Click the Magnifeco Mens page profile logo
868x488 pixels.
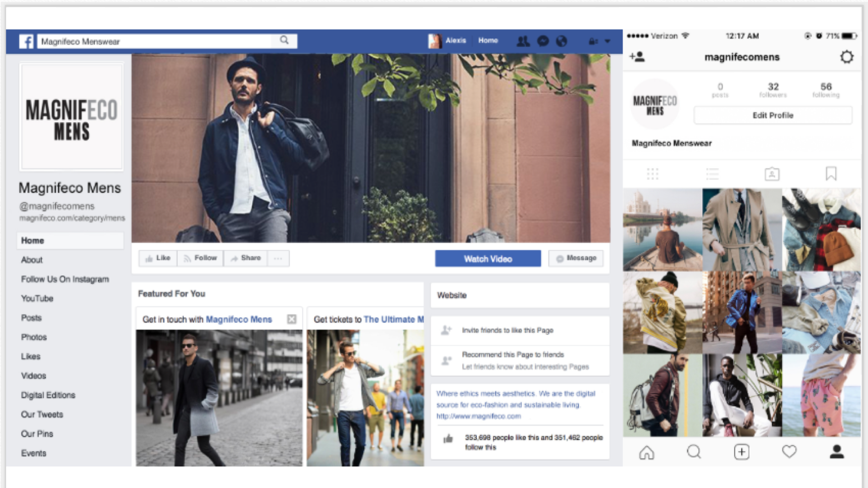coord(72,117)
